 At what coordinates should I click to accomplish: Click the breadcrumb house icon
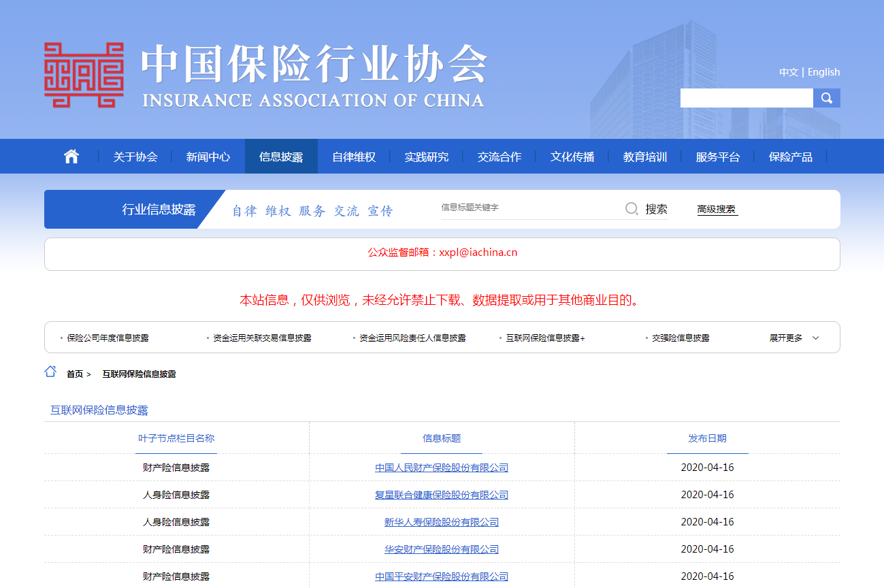coord(50,372)
